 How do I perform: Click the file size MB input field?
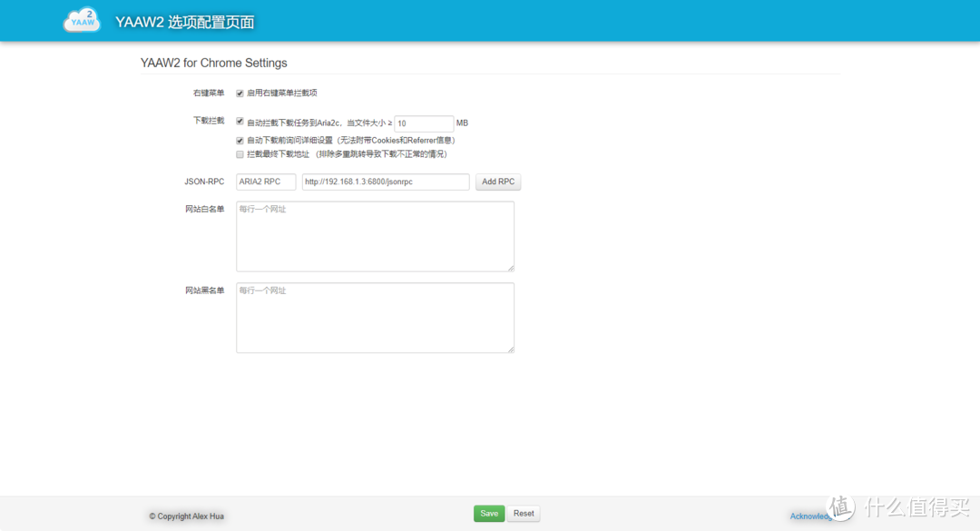point(424,123)
